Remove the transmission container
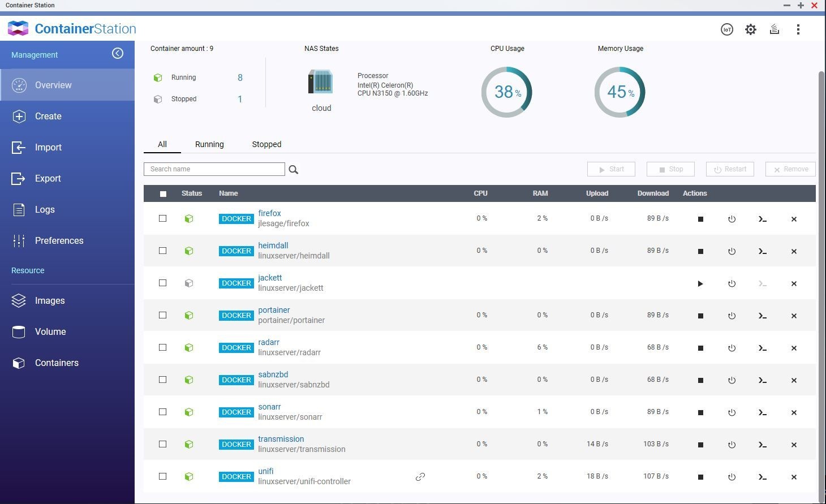 [794, 445]
